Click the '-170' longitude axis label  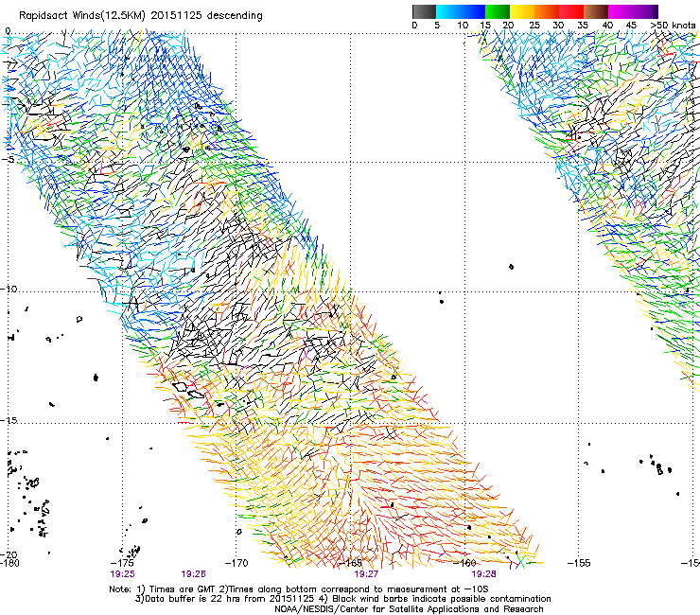(x=236, y=563)
